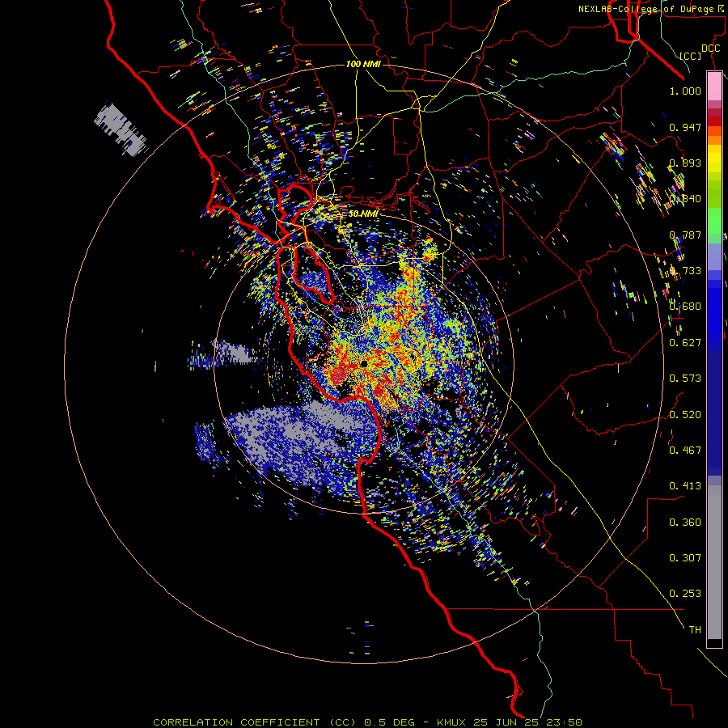Click the 0.840 legend value
Screen dimensions: 728x728
pyautogui.click(x=685, y=199)
